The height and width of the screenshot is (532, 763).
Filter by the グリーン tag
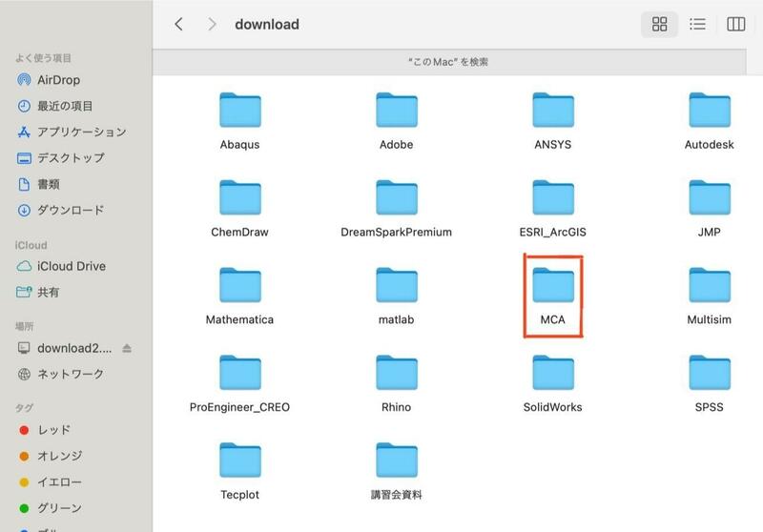coord(51,508)
